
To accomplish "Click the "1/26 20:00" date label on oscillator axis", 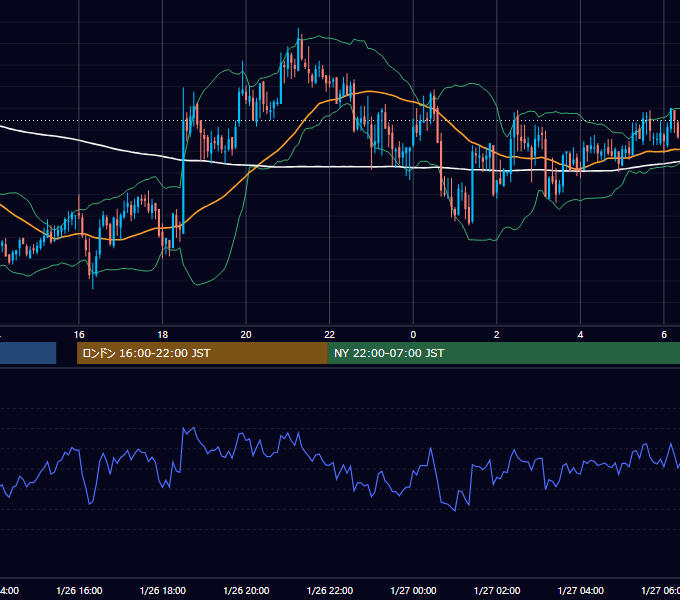I will [x=246, y=590].
